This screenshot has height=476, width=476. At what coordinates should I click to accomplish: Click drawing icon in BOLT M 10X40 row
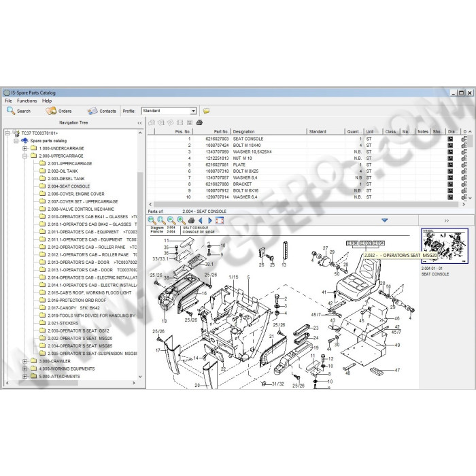pyautogui.click(x=450, y=146)
